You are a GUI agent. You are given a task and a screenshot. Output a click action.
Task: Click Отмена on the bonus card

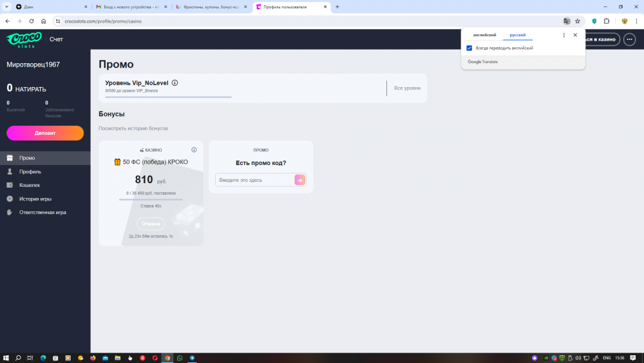coord(151,224)
